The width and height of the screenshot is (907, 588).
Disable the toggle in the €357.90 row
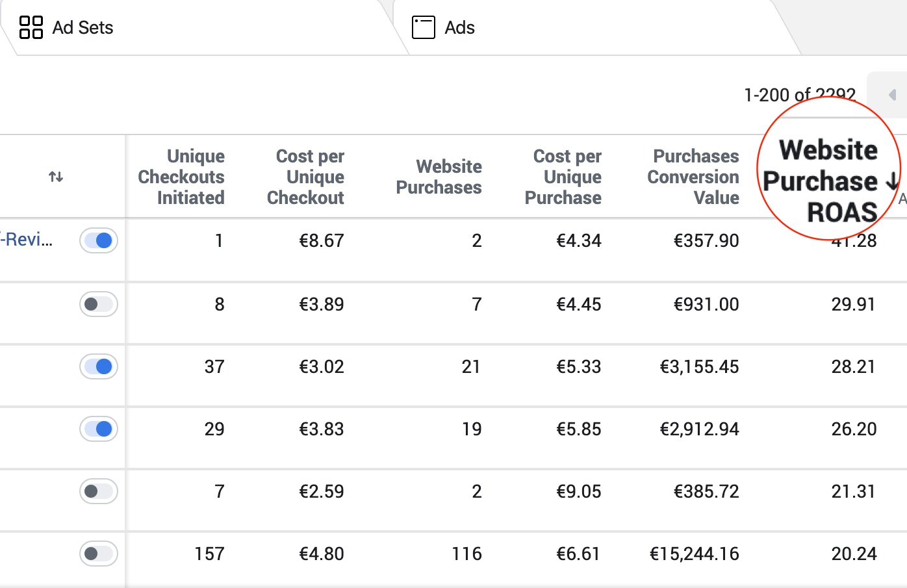click(99, 240)
